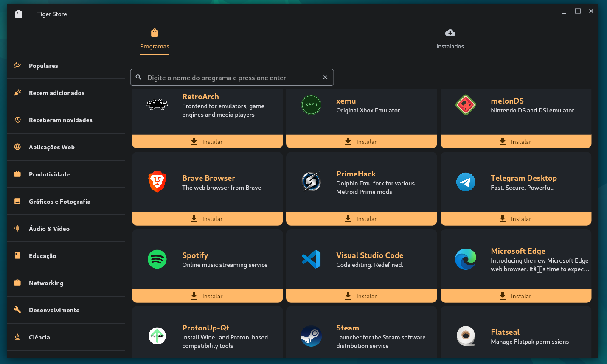The height and width of the screenshot is (364, 607).
Task: Install Brave Browser via Instalar button
Action: pos(207,219)
